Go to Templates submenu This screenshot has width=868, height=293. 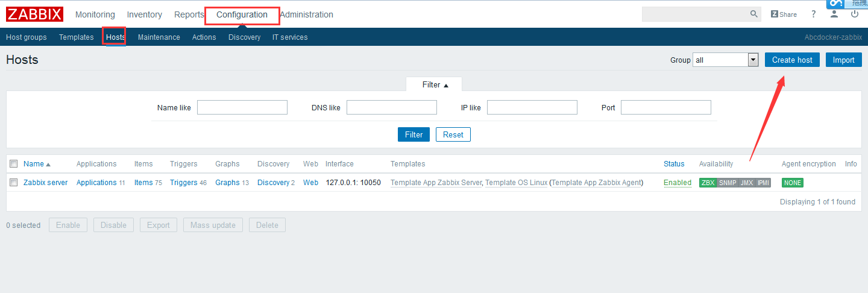tap(77, 37)
